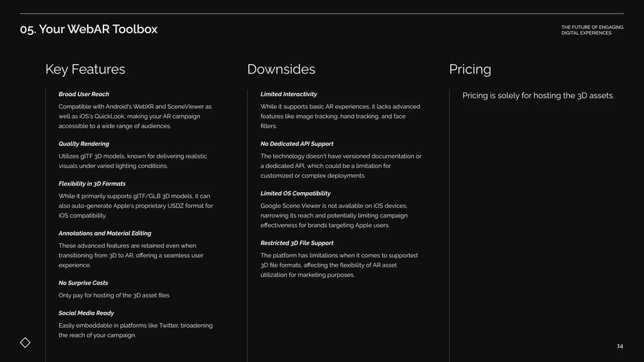Click the paragraph about Google Scene Viewer
This screenshot has width=644, height=362.
pyautogui.click(x=334, y=216)
